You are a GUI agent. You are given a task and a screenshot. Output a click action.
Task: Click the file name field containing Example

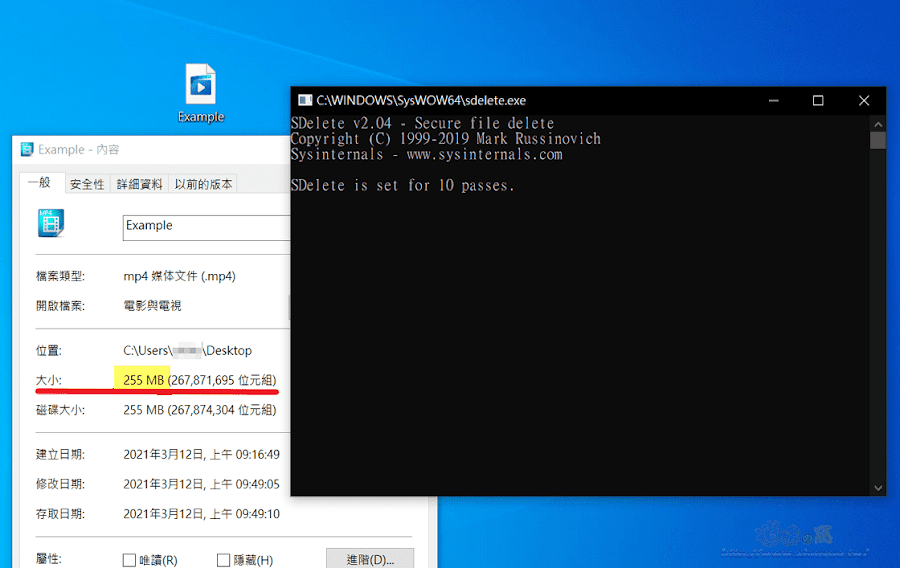pyautogui.click(x=207, y=228)
